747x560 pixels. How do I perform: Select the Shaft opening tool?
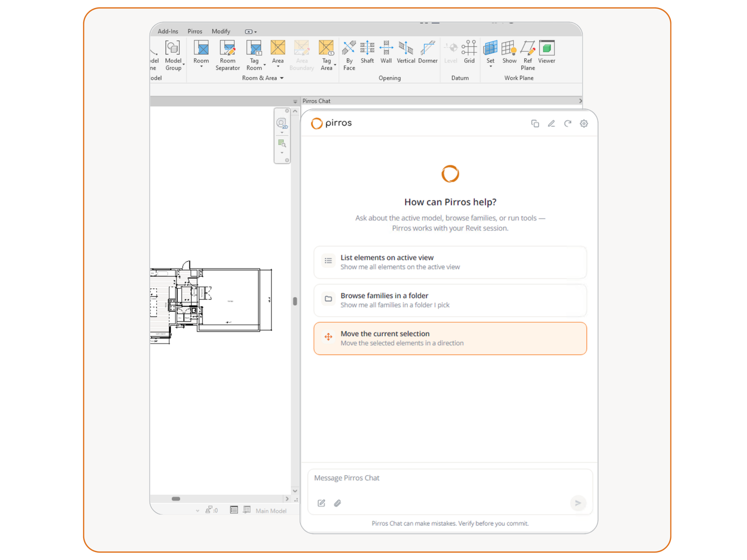point(367,52)
